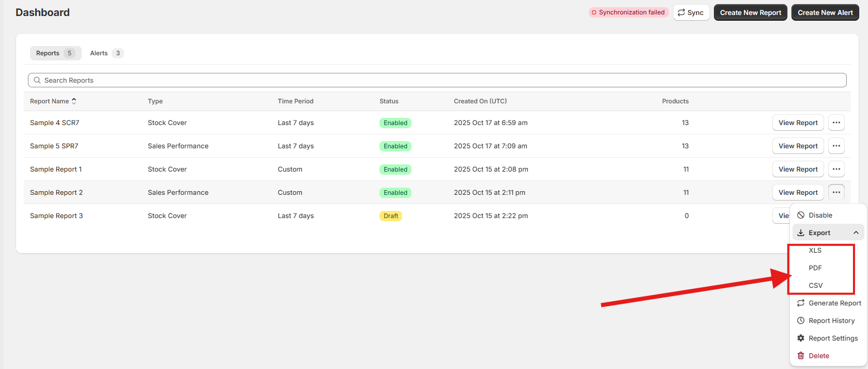View Report for Sample 5 SPR7
This screenshot has width=868, height=369.
point(798,146)
